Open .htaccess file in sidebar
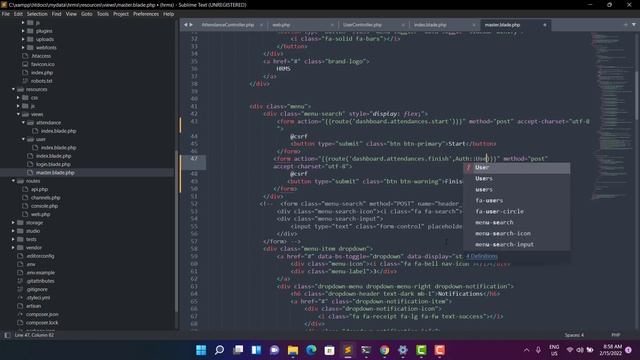Image resolution: width=640 pixels, height=360 pixels. [41, 56]
